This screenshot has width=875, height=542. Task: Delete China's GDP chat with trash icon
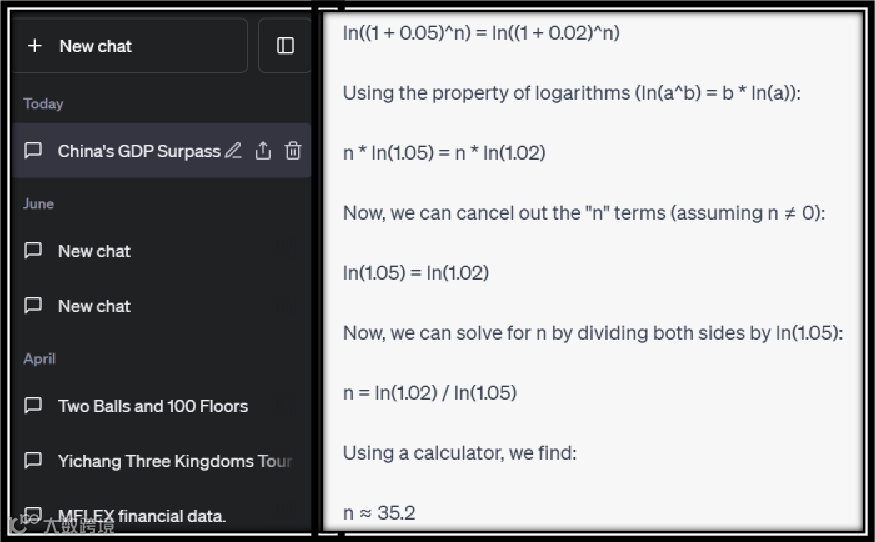click(x=293, y=151)
